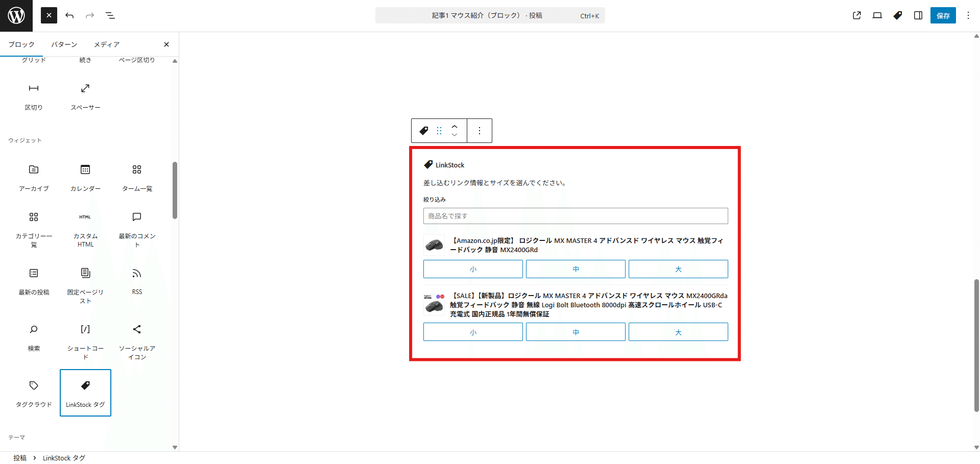Click the 【SALE】【新製品】 product title text
This screenshot has height=464, width=980.
[589, 305]
